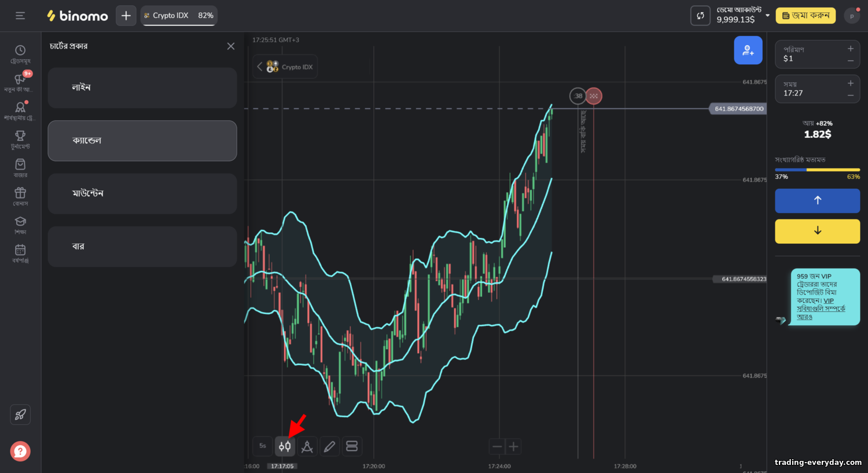Open the 5s timeframe selector
The image size is (868, 473).
pos(263,446)
